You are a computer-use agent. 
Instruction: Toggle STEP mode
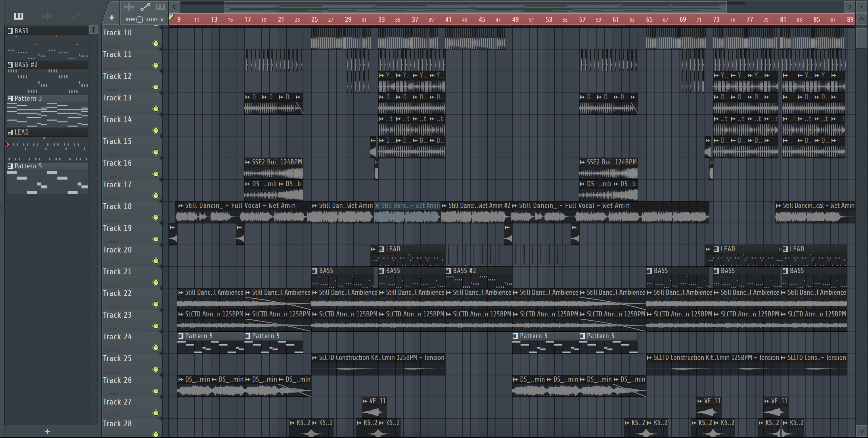[140, 20]
